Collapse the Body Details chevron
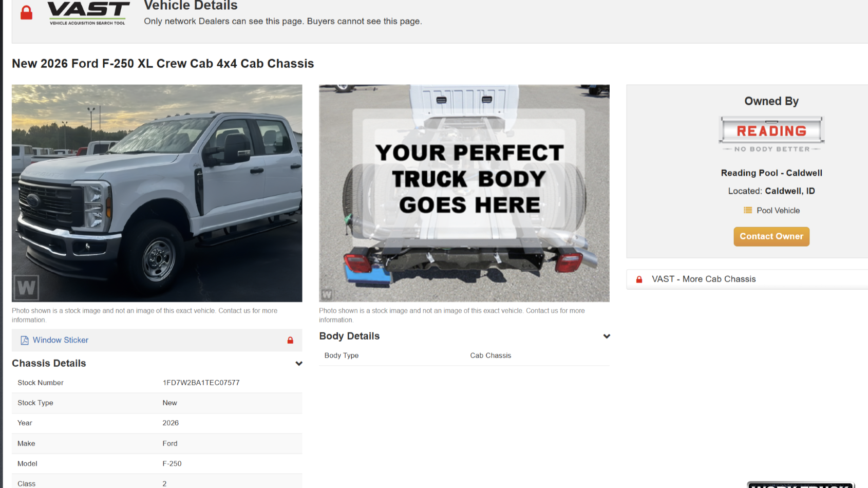 (x=606, y=336)
